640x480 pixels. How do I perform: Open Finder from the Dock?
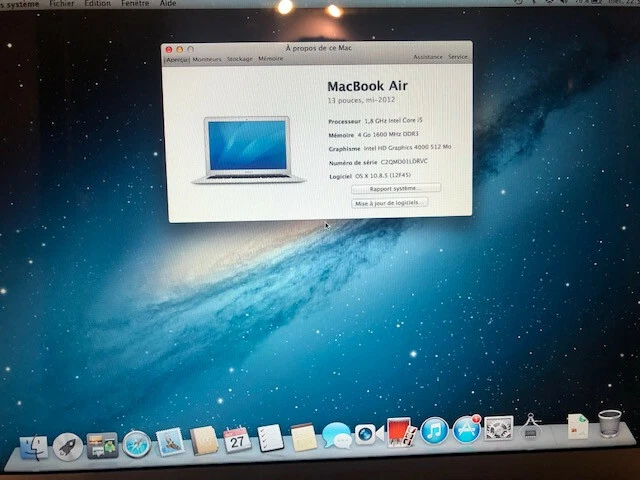(33, 447)
